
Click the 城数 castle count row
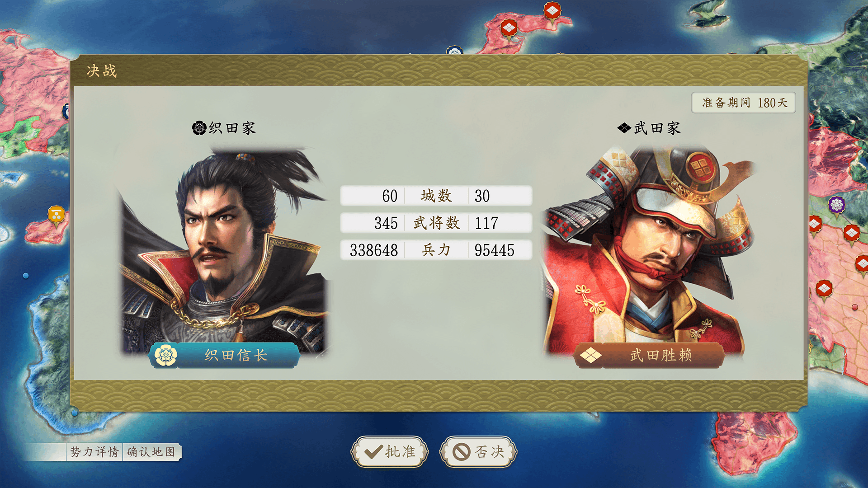click(x=436, y=196)
